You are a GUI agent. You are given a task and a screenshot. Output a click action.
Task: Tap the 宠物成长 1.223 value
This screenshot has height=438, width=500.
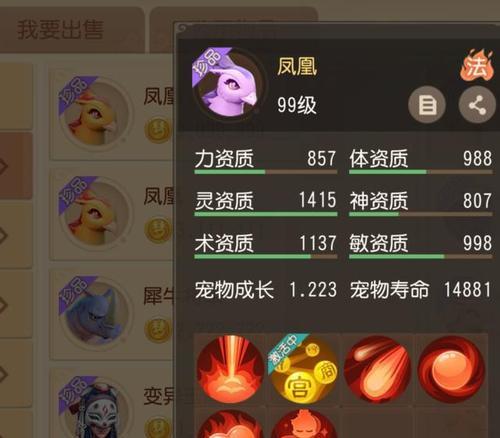[313, 290]
